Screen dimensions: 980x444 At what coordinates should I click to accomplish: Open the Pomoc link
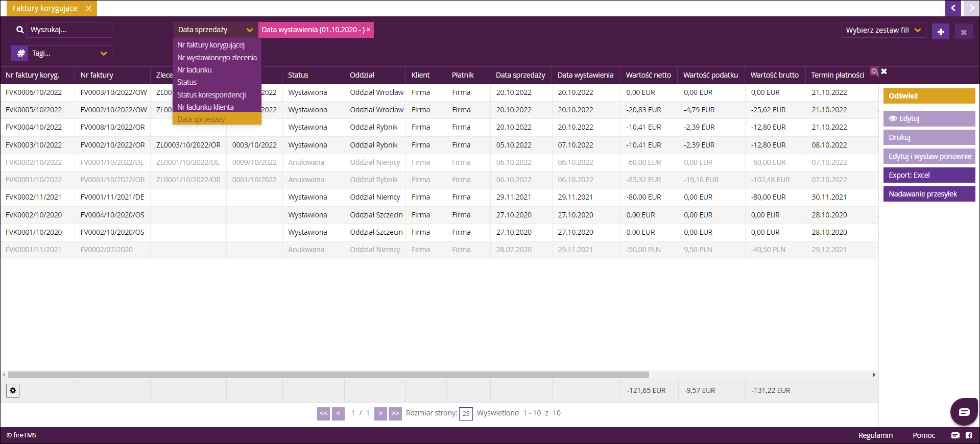pyautogui.click(x=923, y=435)
